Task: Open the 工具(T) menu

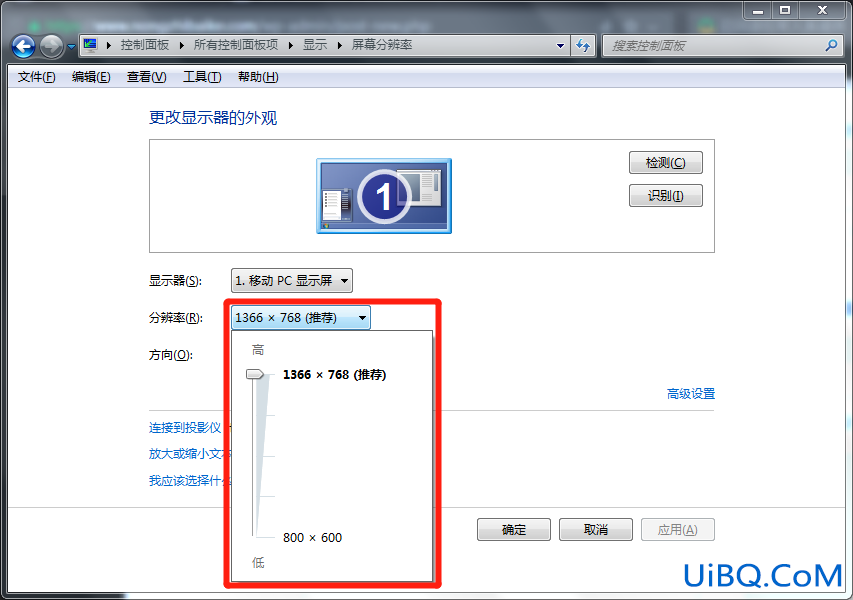Action: (202, 77)
